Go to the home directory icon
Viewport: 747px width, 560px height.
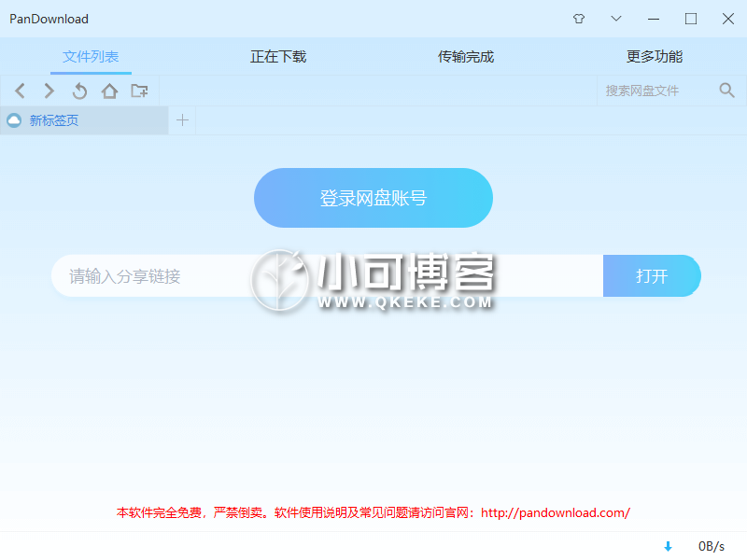(x=109, y=91)
